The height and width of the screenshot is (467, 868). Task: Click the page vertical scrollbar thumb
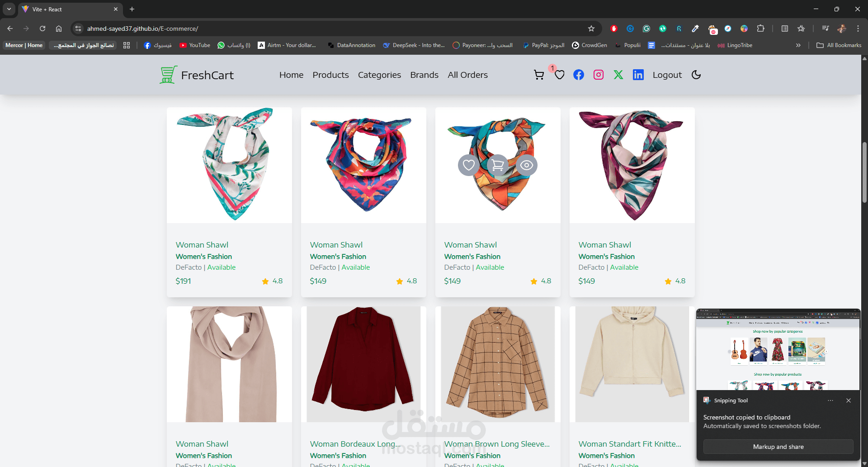pyautogui.click(x=864, y=172)
